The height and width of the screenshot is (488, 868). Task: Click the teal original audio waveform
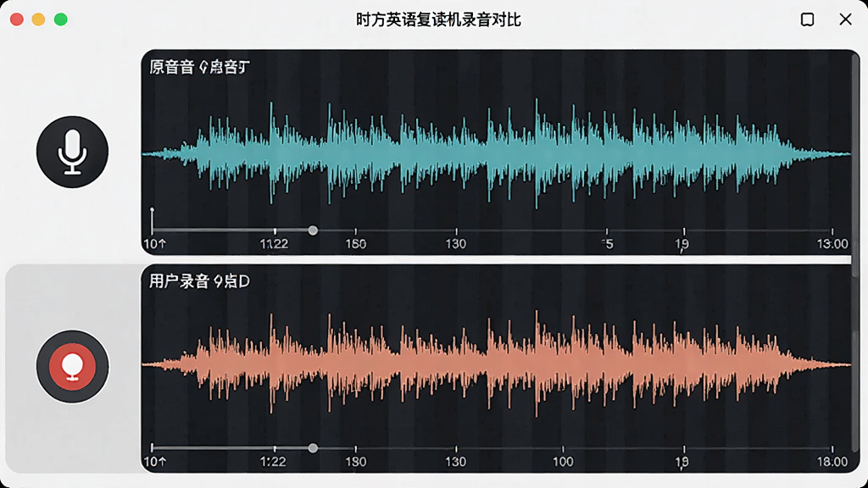pos(496,153)
